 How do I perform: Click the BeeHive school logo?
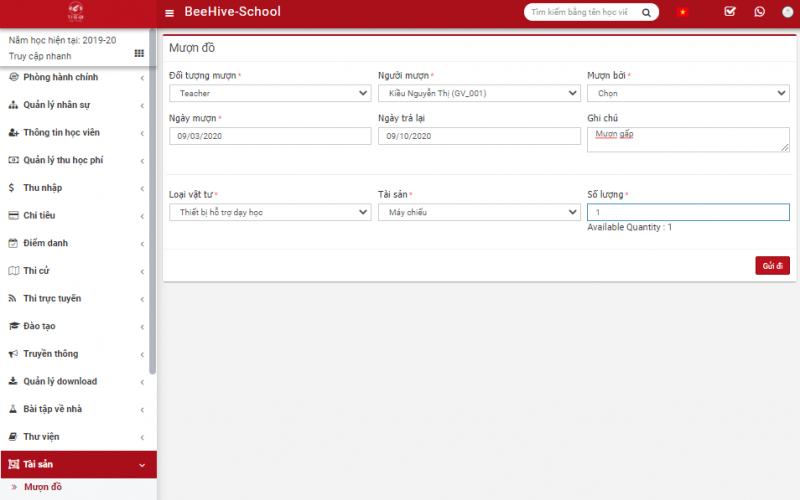[76, 12]
